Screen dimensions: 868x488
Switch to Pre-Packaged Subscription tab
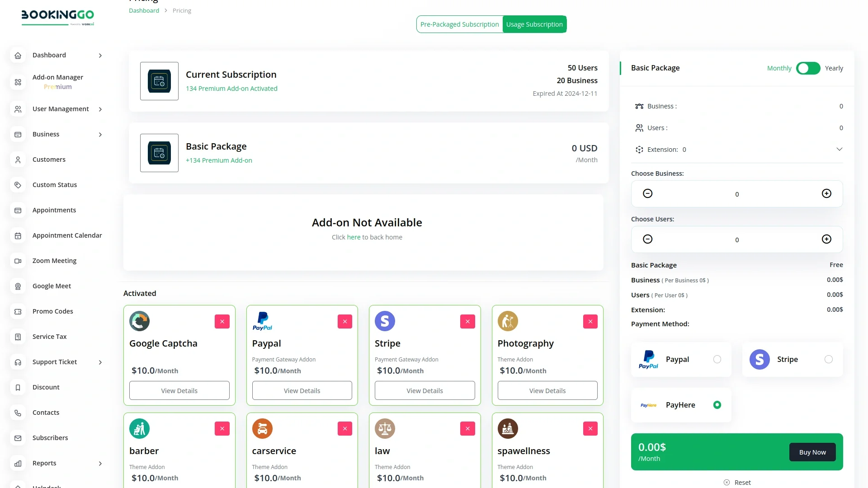(x=459, y=24)
